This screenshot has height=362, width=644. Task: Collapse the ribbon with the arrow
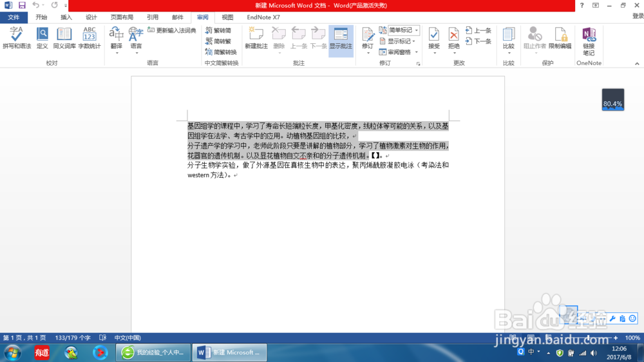[637, 64]
